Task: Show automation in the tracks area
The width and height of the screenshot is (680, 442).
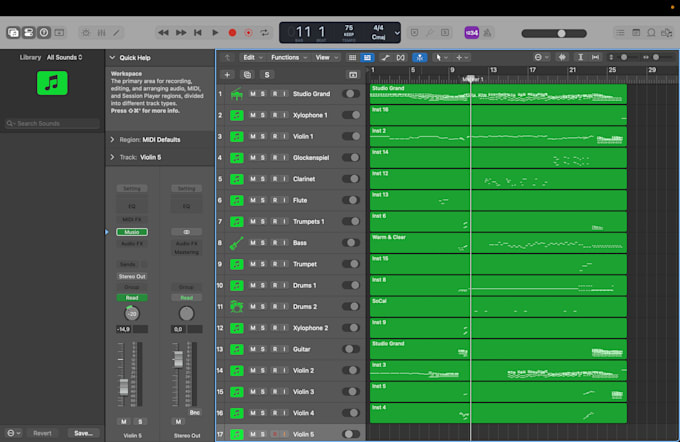Action: coord(385,57)
